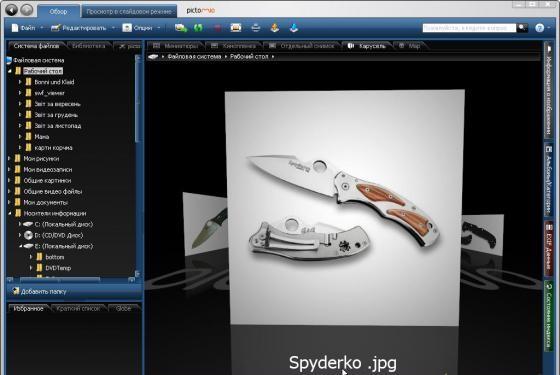Open the Карусель view tab
The image size is (560, 375).
pos(367,46)
